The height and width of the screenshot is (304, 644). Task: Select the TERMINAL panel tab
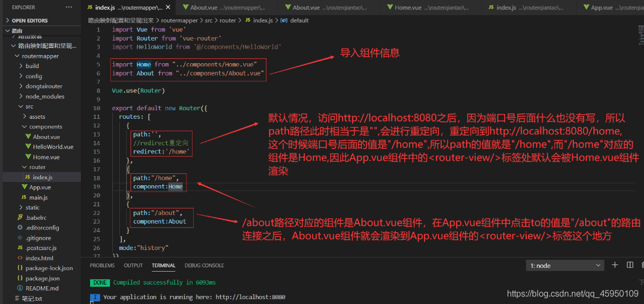point(163,265)
